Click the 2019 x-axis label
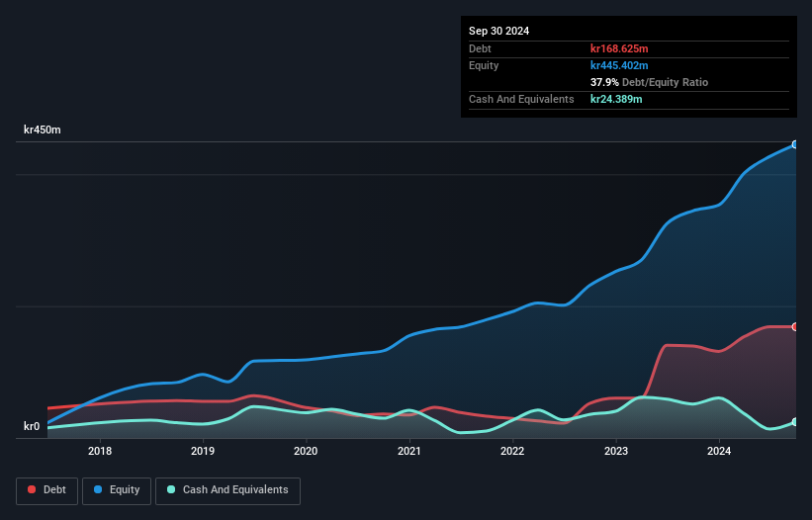Viewport: 812px width, 520px height. click(203, 451)
